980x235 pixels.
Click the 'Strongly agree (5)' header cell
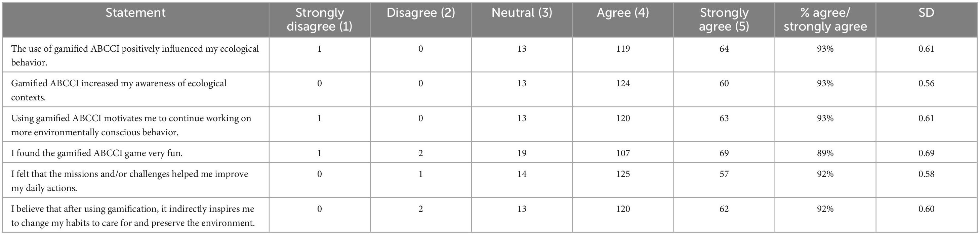click(x=724, y=19)
